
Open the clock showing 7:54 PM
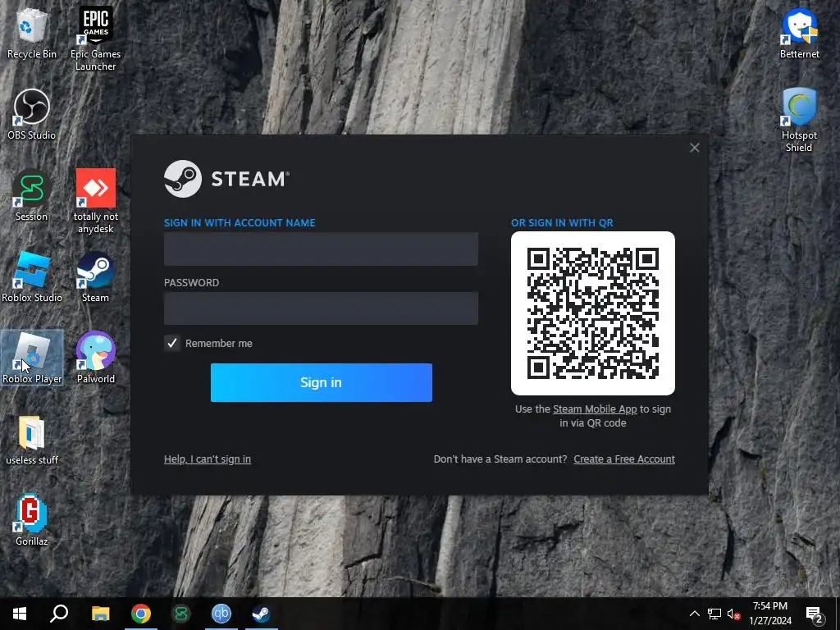(x=769, y=614)
